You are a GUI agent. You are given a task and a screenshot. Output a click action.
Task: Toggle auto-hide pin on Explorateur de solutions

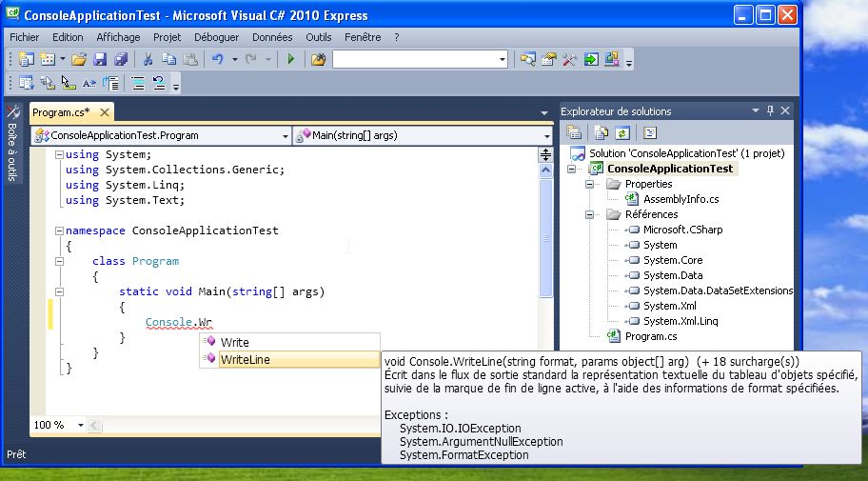pos(770,110)
